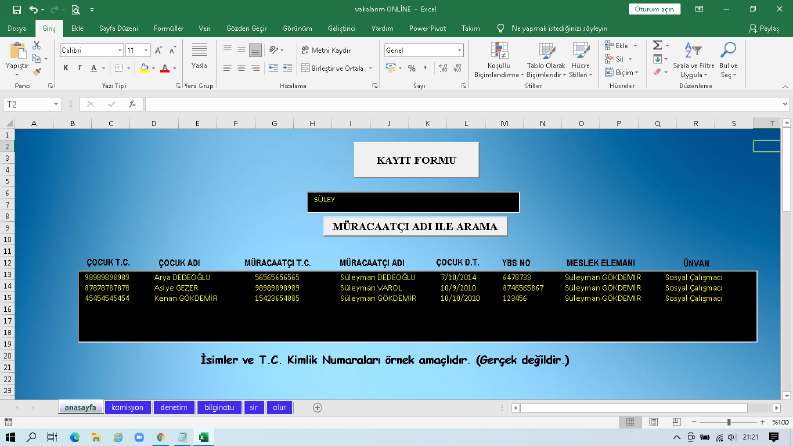
Task: Toggle Italic (T) formatting
Action: point(79,68)
